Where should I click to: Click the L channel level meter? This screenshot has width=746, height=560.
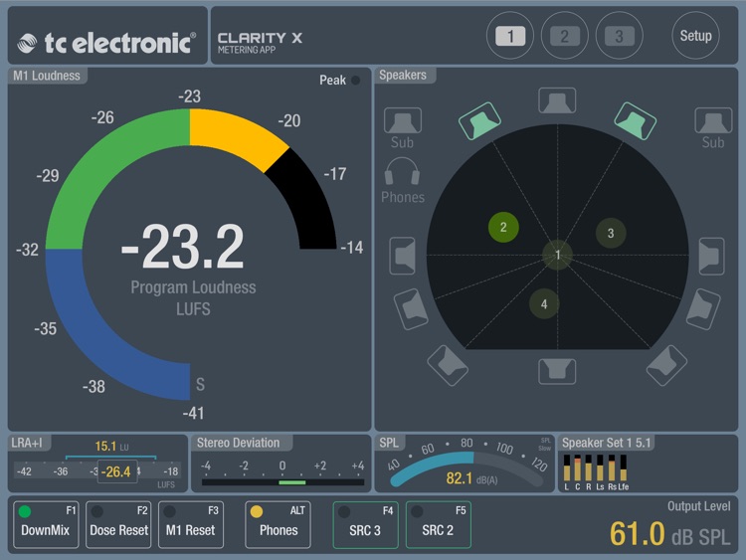[567, 468]
